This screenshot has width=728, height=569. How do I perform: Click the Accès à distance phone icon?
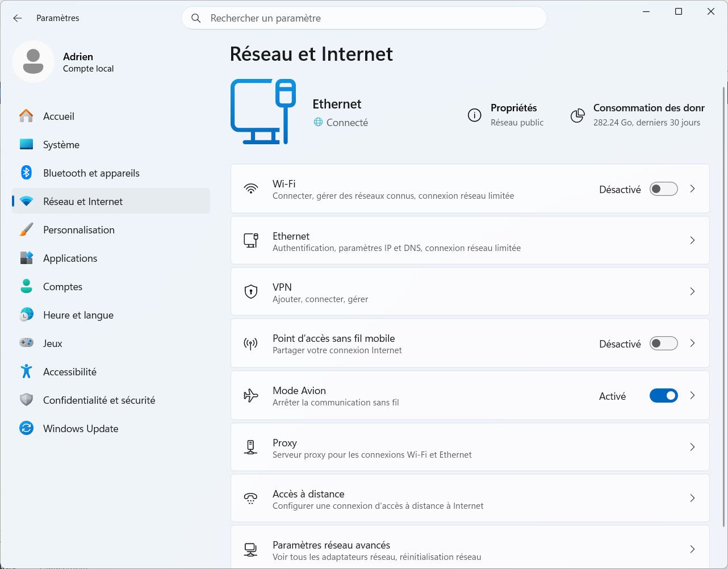(x=251, y=499)
